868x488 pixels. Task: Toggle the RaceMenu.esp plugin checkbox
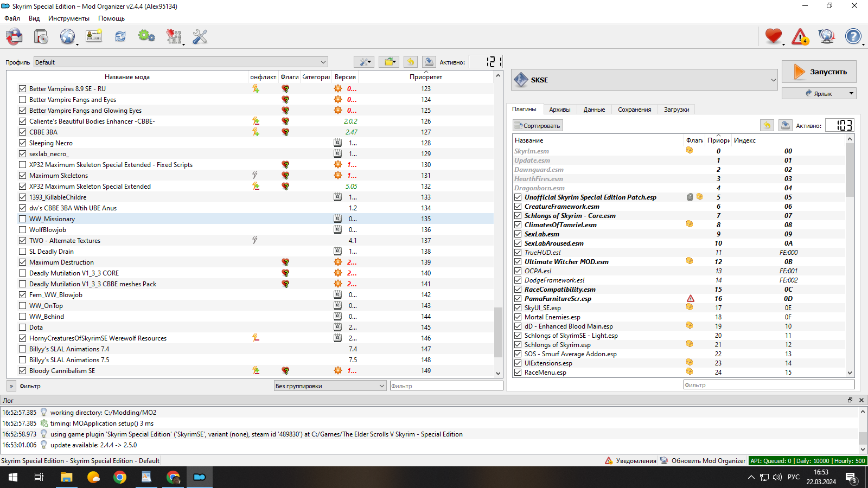point(518,373)
